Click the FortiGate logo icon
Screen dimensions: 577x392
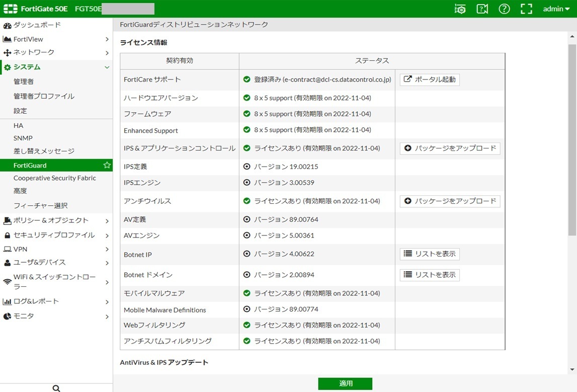click(x=10, y=9)
